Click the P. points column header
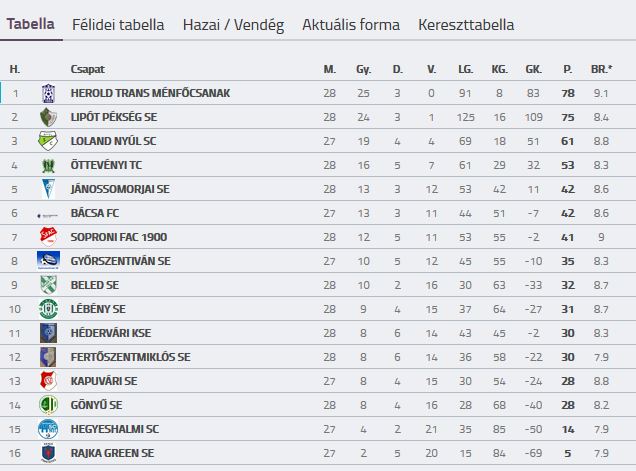Viewport: 636px width, 471px height. tap(567, 69)
